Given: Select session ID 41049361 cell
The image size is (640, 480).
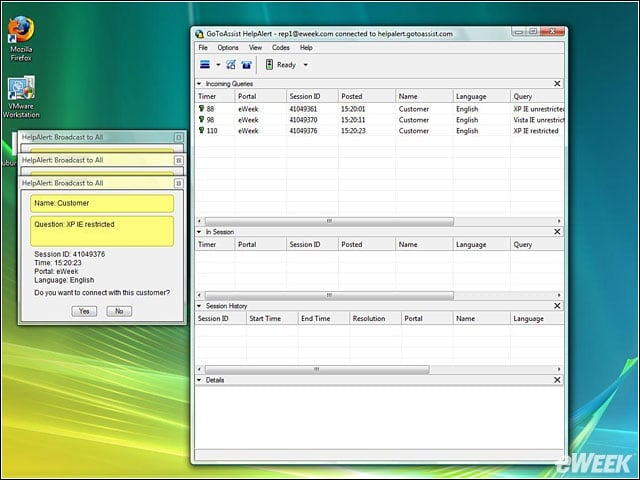Looking at the screenshot, I should (x=303, y=109).
